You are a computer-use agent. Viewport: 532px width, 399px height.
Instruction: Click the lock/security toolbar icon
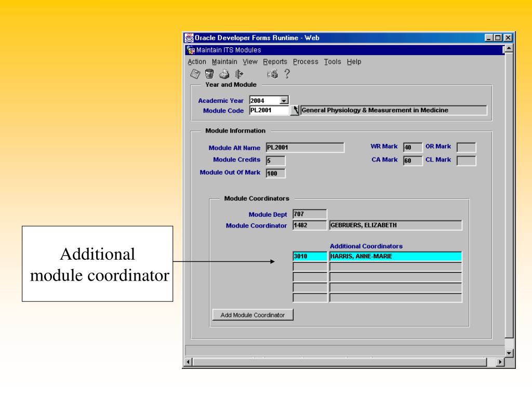pos(272,74)
